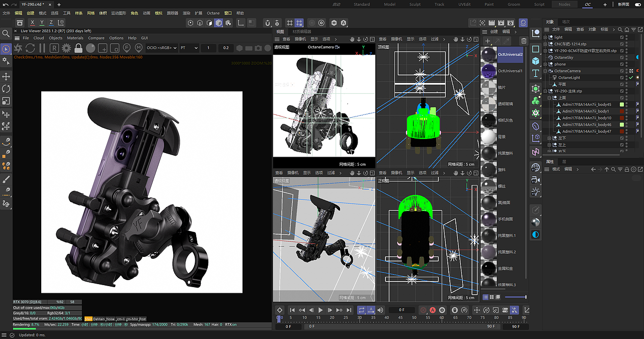Select the OctaneLight object
This screenshot has height=339, width=644.
[569, 78]
